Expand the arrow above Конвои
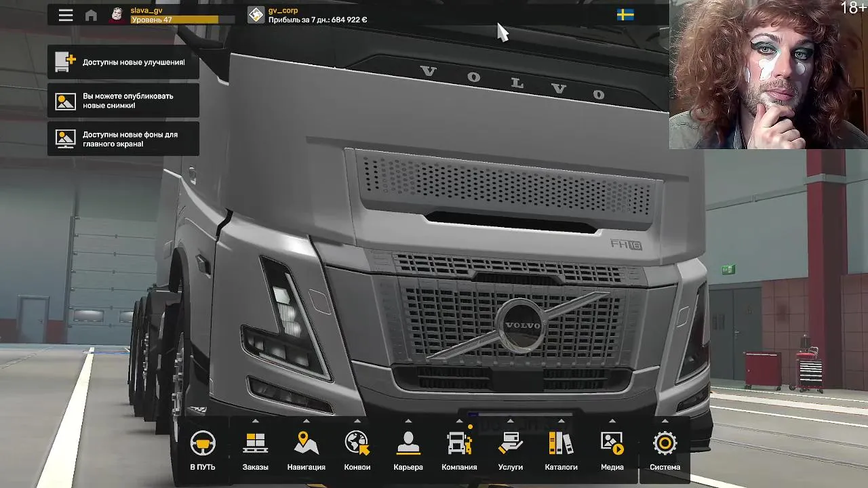Viewport: 868px width, 488px height. [357, 421]
